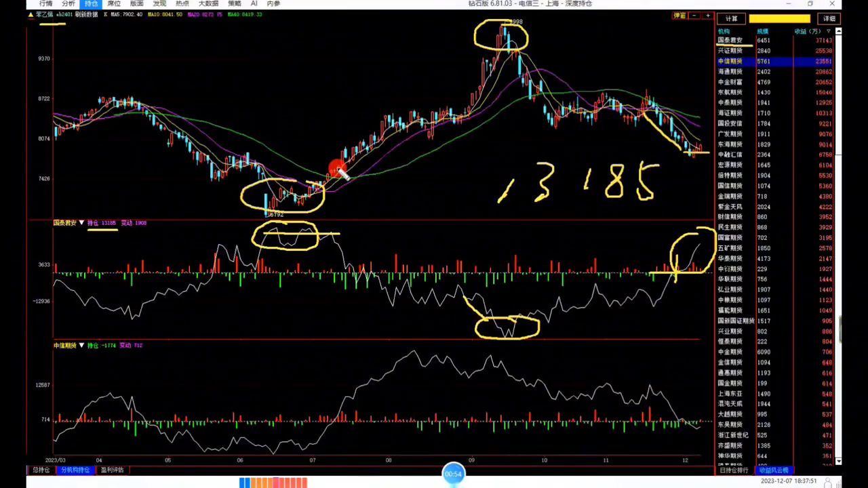868x488 pixels.
Task: Click the 收益(万) sort arrow icon
Action: point(829,31)
